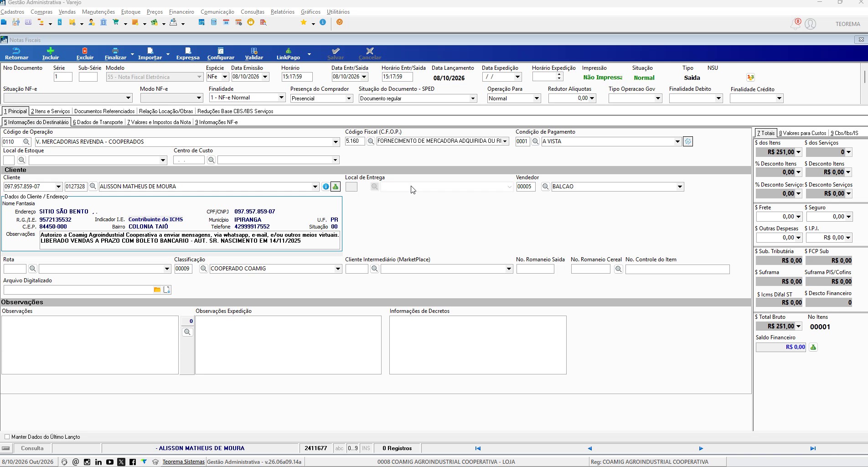Click the Expressa toolbar icon
The height and width of the screenshot is (467, 868).
188,53
